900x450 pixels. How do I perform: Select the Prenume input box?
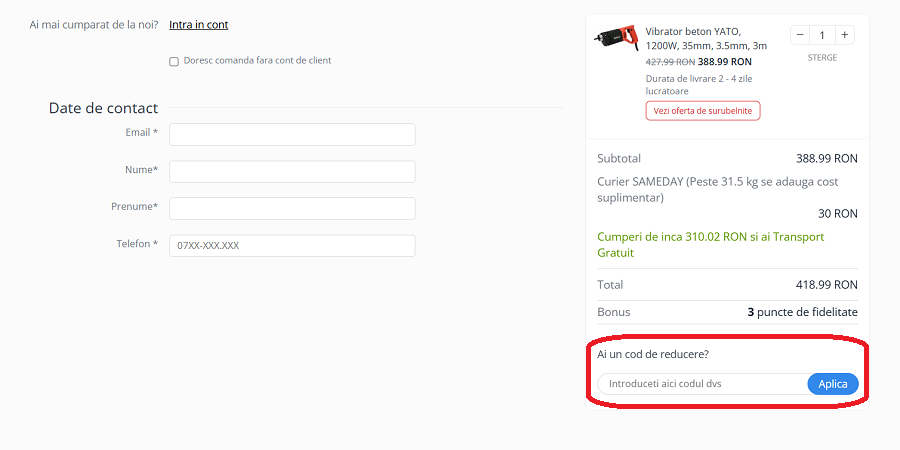tap(292, 208)
